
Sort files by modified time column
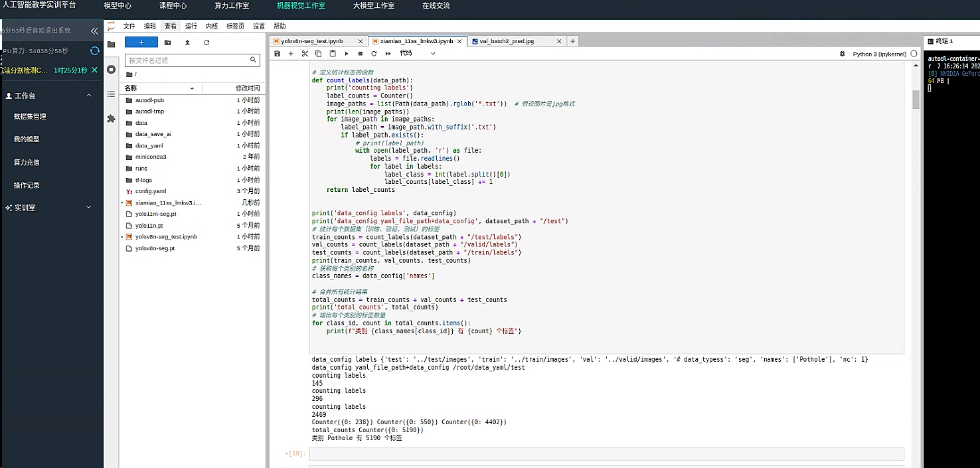232,88
